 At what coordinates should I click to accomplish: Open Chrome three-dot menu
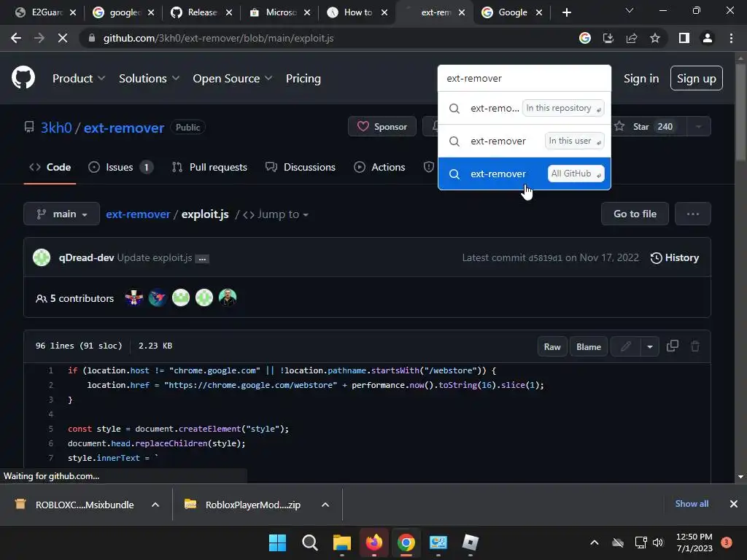731,38
